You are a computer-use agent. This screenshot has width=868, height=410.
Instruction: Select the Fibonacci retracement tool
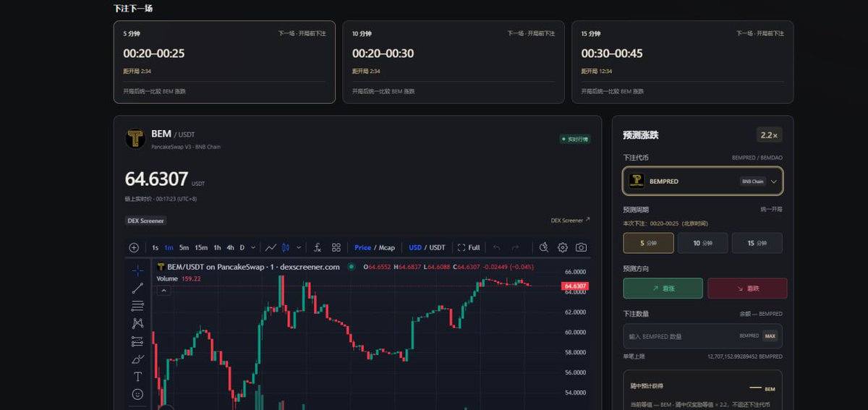pos(137,306)
